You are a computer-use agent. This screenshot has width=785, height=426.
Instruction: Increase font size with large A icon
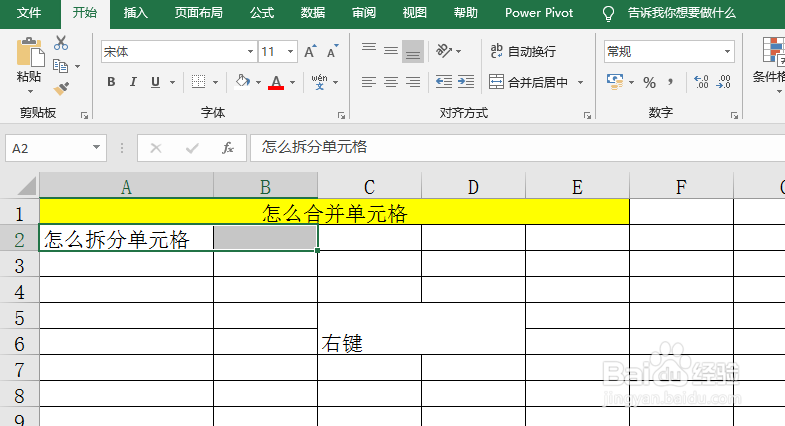pyautogui.click(x=310, y=52)
